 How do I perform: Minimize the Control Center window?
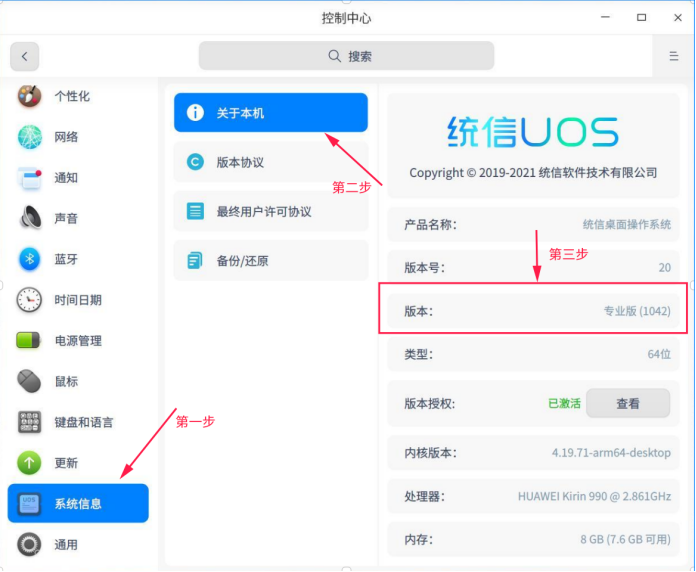(605, 17)
